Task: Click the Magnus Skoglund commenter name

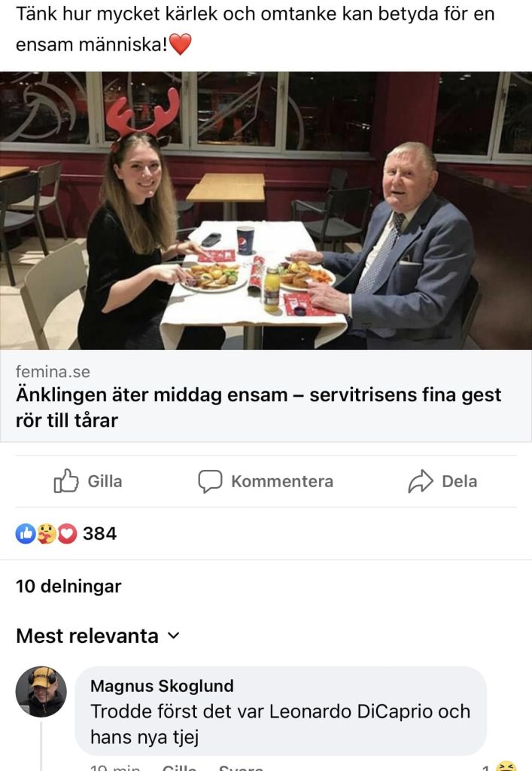Action: (162, 686)
